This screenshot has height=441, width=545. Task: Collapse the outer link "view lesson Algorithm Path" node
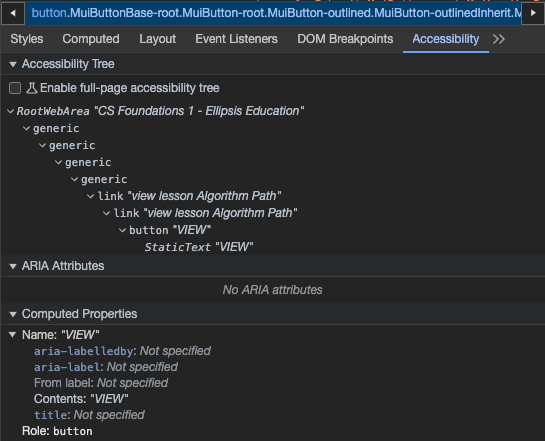[x=90, y=196]
